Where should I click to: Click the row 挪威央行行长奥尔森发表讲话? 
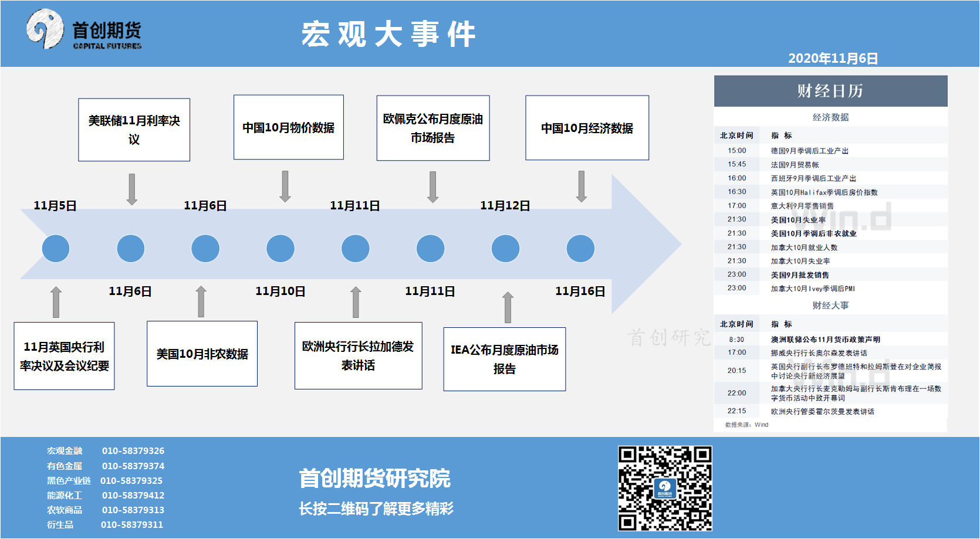(x=830, y=352)
